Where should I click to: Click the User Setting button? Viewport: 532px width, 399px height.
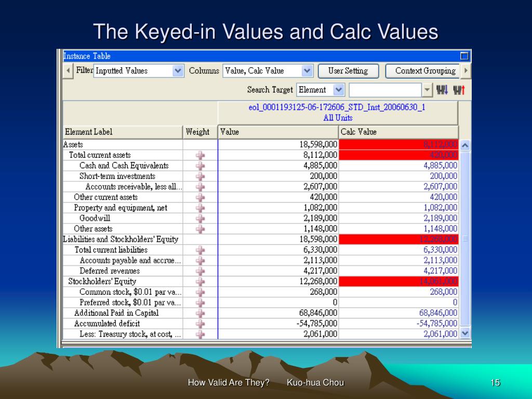click(348, 71)
